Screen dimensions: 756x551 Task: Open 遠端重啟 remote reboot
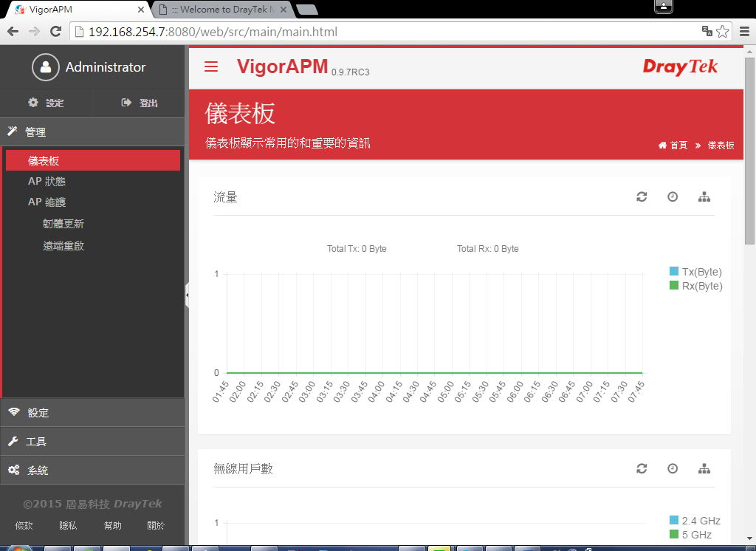pyautogui.click(x=63, y=246)
